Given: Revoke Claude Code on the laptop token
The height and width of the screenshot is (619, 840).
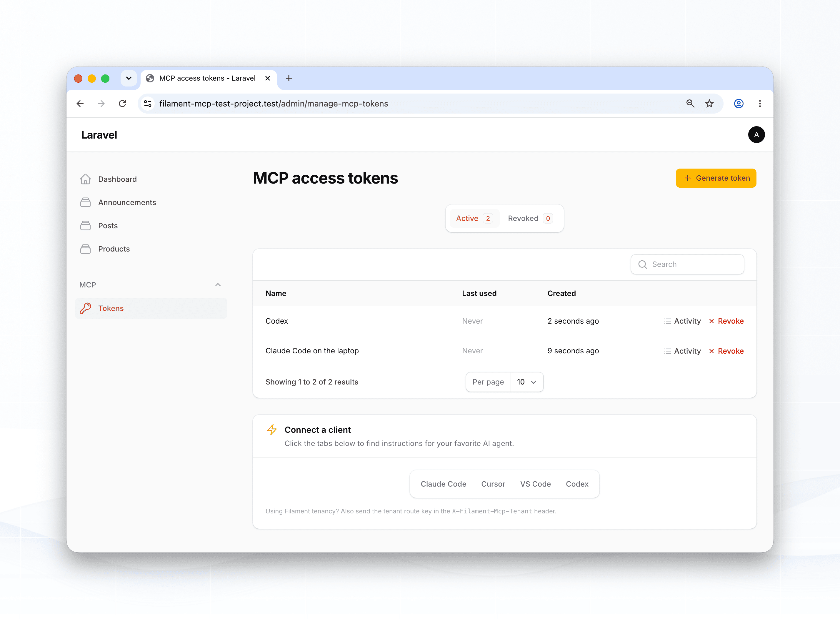Looking at the screenshot, I should click(726, 351).
